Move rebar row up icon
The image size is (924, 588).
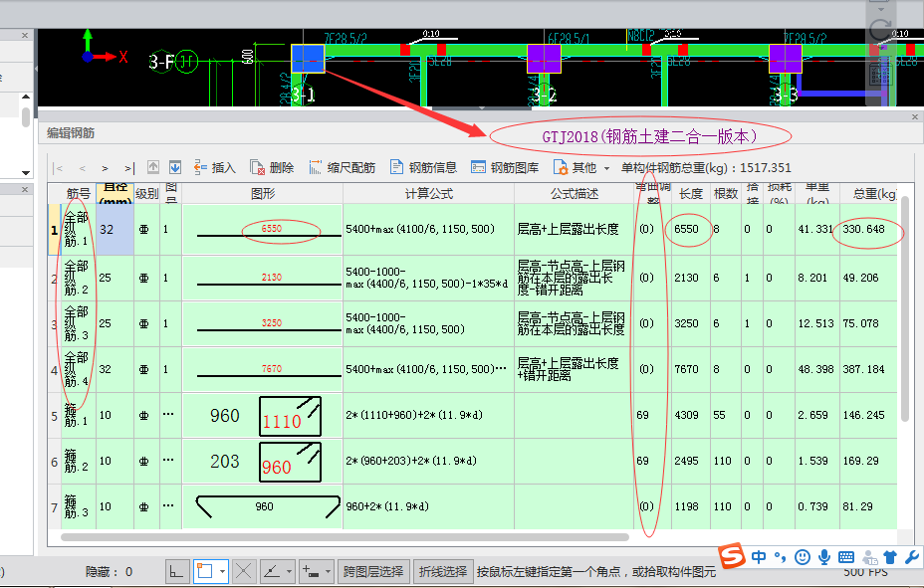coord(153,167)
